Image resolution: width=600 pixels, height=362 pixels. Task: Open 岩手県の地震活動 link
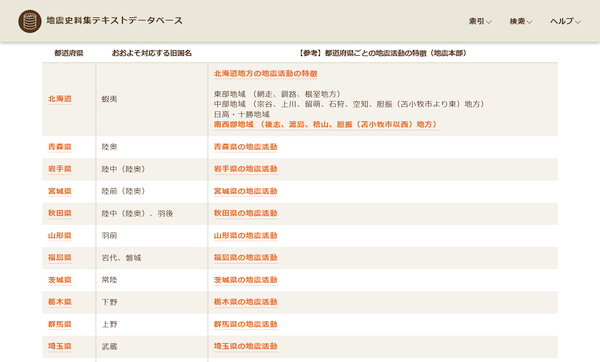[245, 169]
